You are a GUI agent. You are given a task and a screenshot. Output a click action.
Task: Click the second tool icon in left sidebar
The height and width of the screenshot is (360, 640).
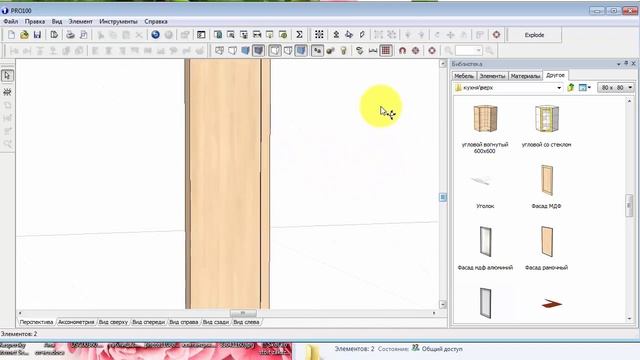pyautogui.click(x=7, y=92)
